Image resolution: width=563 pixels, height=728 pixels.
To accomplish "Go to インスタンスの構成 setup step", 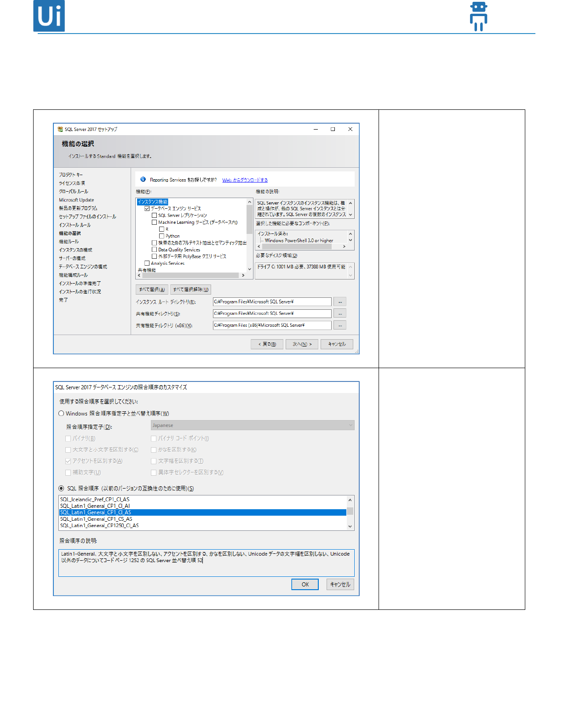I will (x=75, y=250).
